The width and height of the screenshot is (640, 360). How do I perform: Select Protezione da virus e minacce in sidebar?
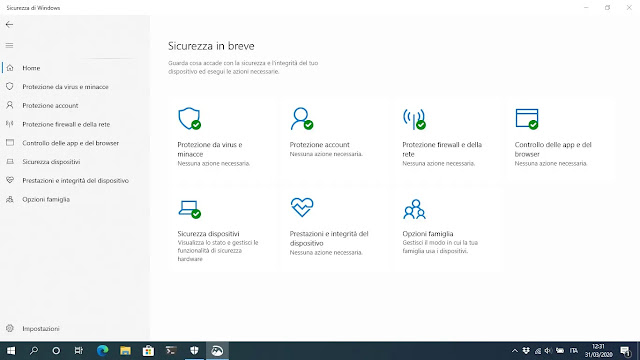[65, 87]
